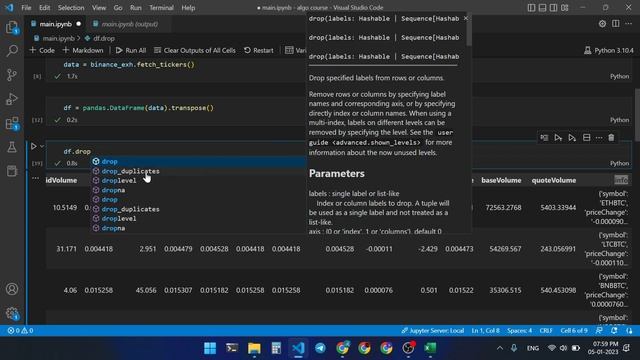Screen dimensions: 640x360
Task: Click Split Editor icon at top right
Action: tap(616, 24)
